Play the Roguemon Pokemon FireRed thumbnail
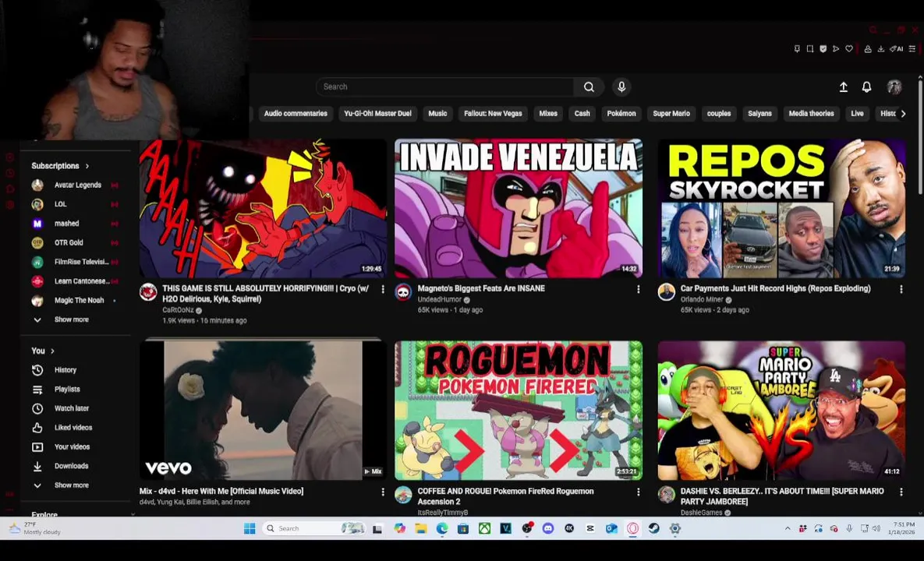 coord(518,411)
